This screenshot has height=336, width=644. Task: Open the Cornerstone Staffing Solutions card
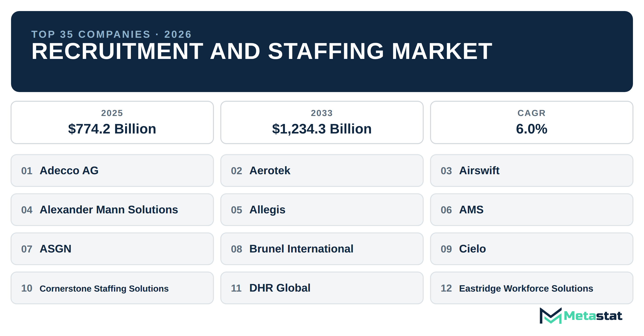112,288
